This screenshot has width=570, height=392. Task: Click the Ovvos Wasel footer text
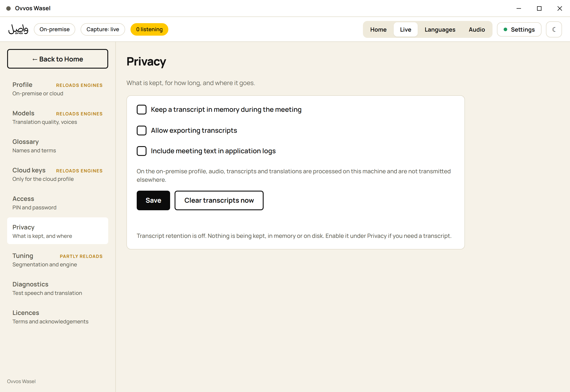[21, 381]
